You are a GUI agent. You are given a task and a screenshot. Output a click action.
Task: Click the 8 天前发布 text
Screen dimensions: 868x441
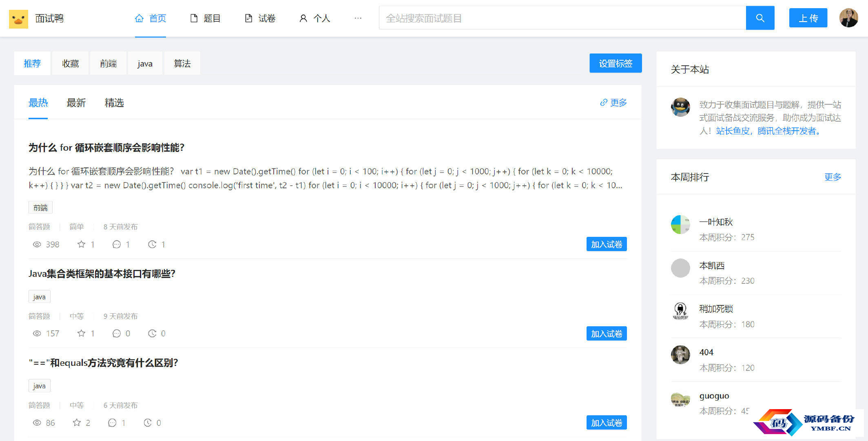tap(120, 227)
